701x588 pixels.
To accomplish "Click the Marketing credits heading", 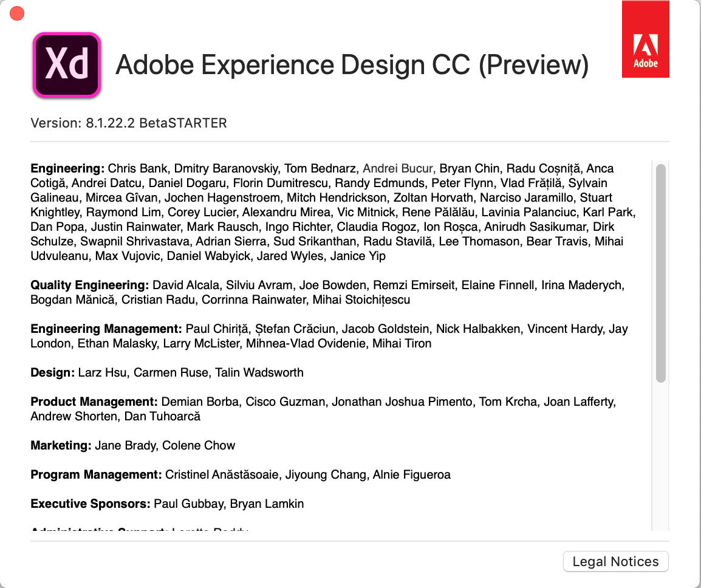I will point(61,445).
